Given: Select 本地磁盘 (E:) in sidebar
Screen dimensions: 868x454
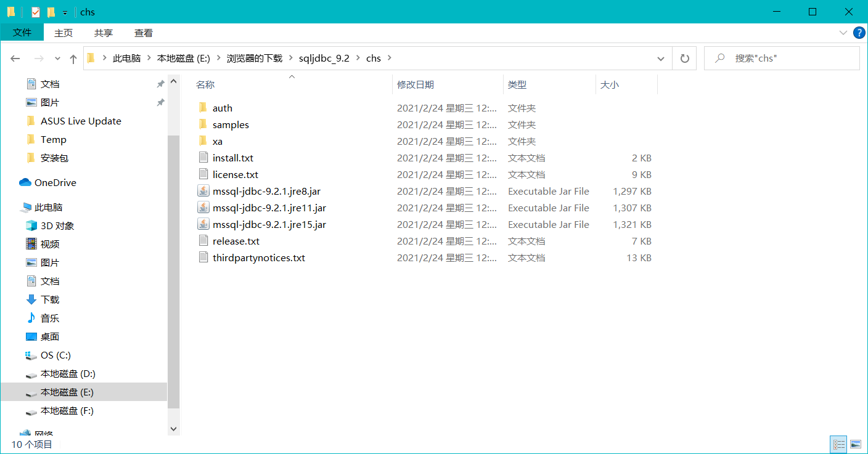Looking at the screenshot, I should (x=84, y=392).
